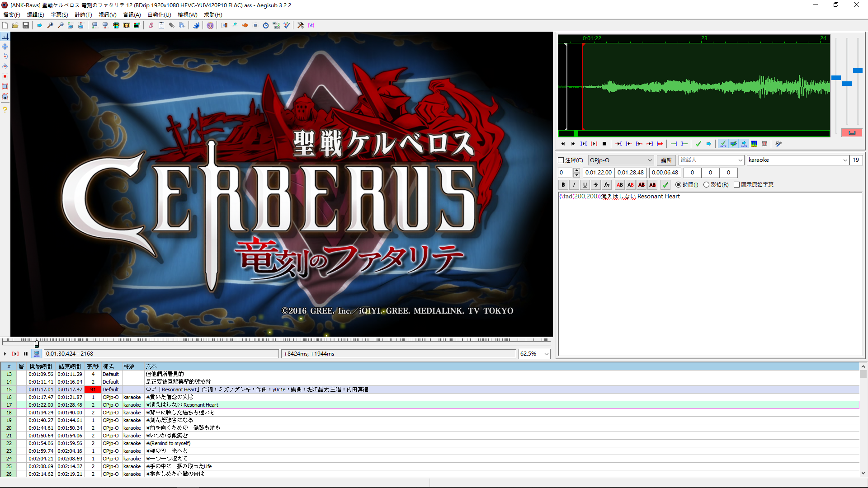Decrease the layer number spinner
Image resolution: width=868 pixels, height=488 pixels.
[576, 175]
